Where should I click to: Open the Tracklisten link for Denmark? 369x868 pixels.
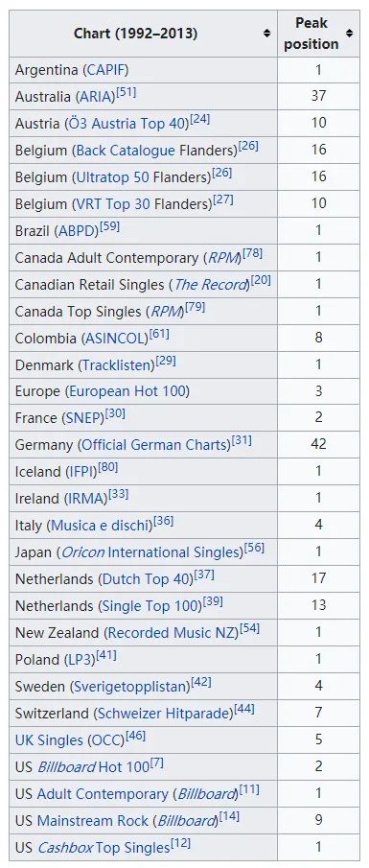point(117,365)
